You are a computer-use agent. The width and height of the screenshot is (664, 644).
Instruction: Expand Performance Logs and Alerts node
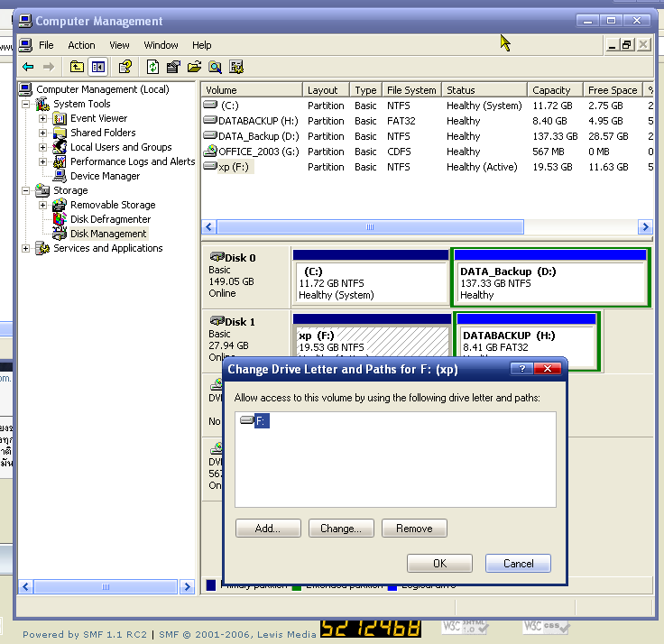click(42, 161)
